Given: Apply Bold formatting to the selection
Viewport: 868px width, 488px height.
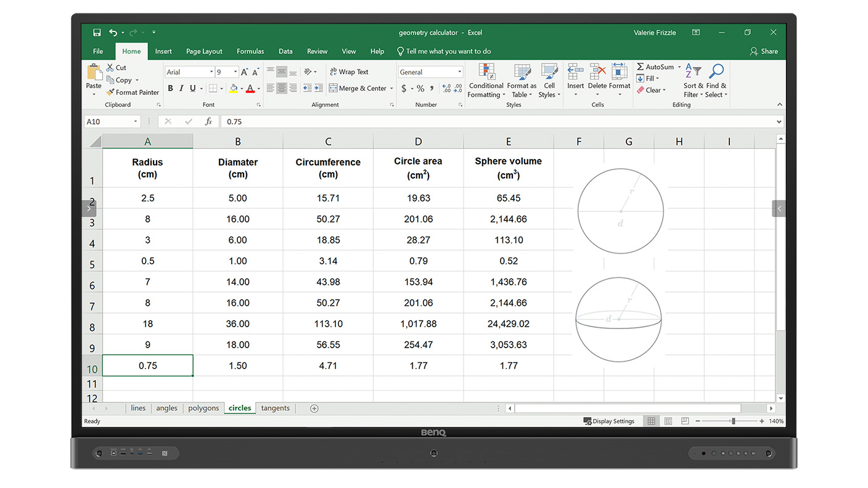Looking at the screenshot, I should click(x=170, y=88).
